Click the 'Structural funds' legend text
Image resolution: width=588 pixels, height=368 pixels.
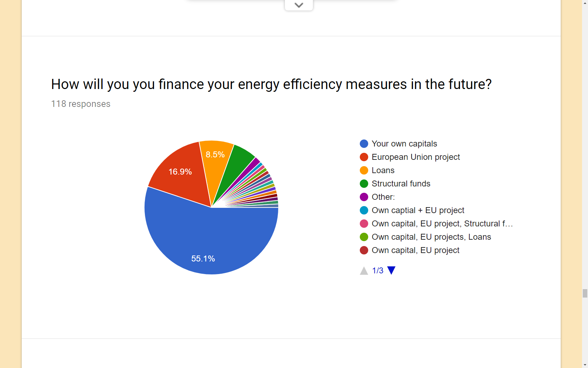(x=401, y=184)
